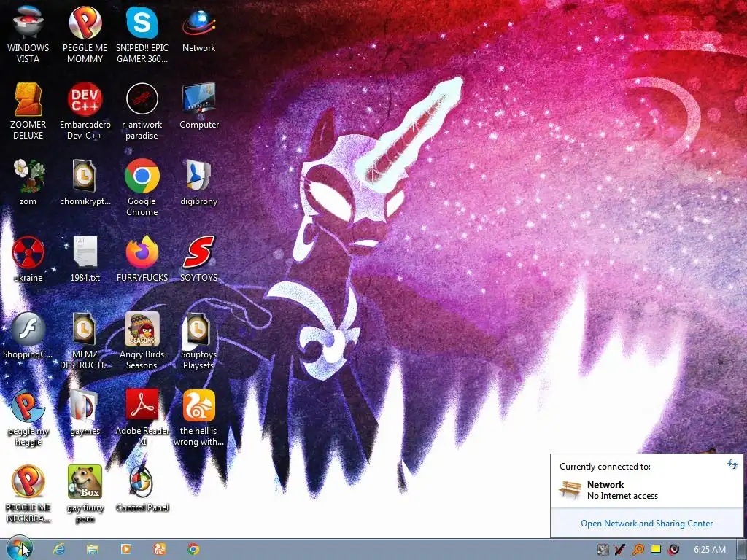
Task: Open Internet Explorer from the taskbar
Action: coord(59,549)
